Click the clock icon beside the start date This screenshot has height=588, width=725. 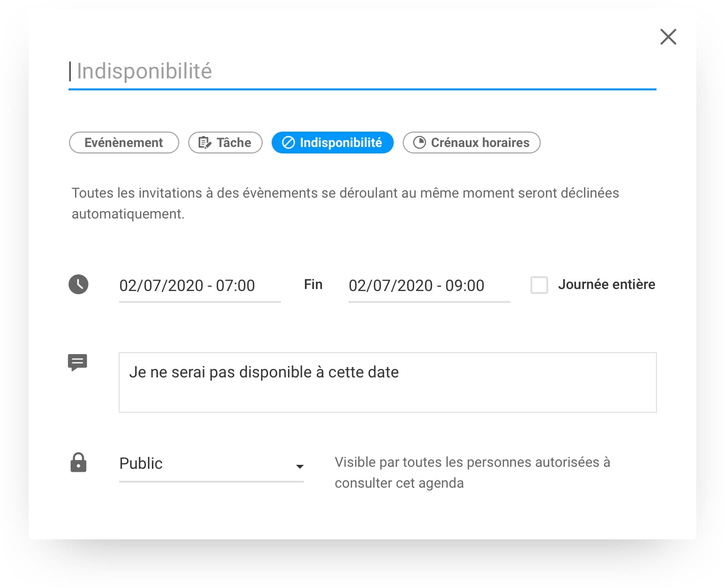pos(78,285)
